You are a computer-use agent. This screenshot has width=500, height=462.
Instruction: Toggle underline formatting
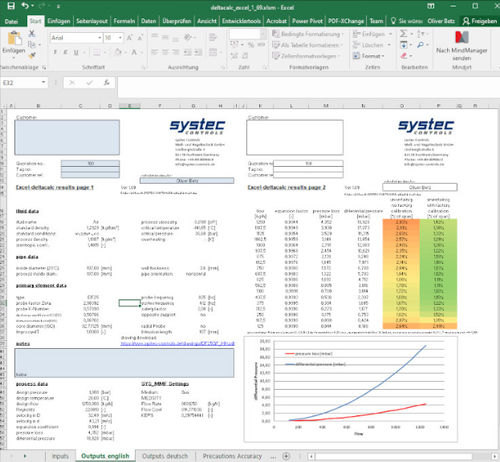tap(76, 52)
